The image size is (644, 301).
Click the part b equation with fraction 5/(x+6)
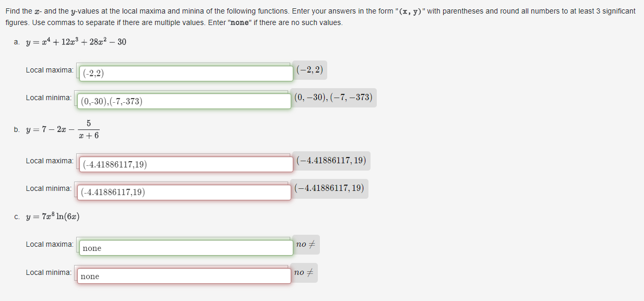click(x=62, y=129)
